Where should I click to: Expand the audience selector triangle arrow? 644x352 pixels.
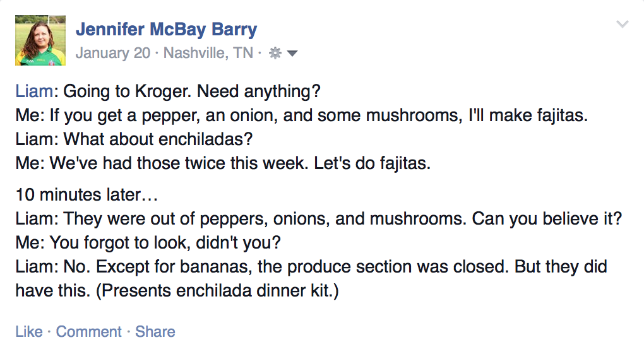click(x=292, y=54)
